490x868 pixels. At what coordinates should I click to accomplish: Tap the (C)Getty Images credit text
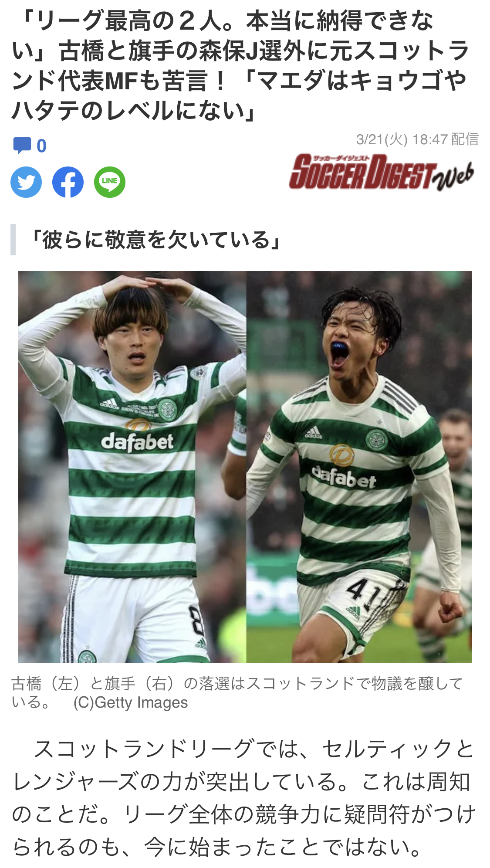coord(131,702)
